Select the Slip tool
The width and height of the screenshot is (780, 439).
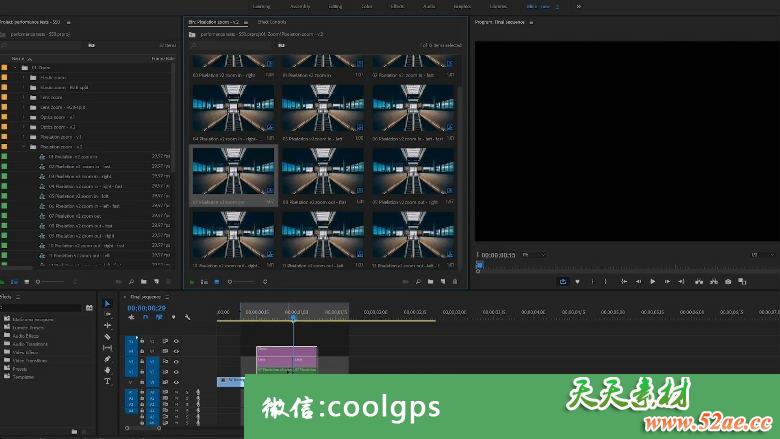pyautogui.click(x=107, y=348)
